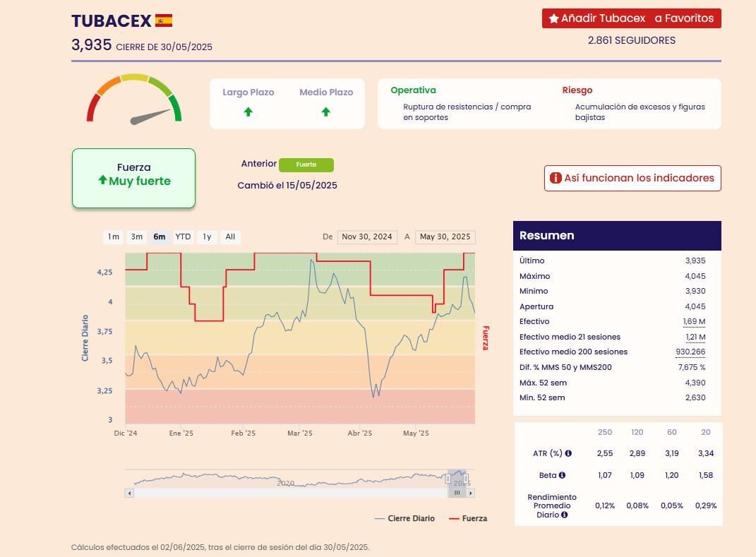
Task: Click the start date field Nov 30, 2024
Action: coord(367,236)
